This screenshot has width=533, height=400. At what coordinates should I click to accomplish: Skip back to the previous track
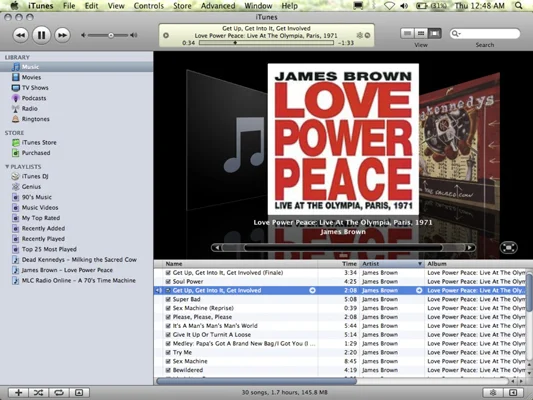pyautogui.click(x=20, y=35)
